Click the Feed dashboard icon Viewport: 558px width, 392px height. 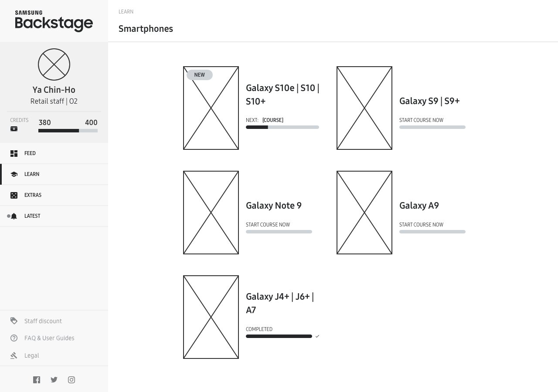(x=14, y=153)
